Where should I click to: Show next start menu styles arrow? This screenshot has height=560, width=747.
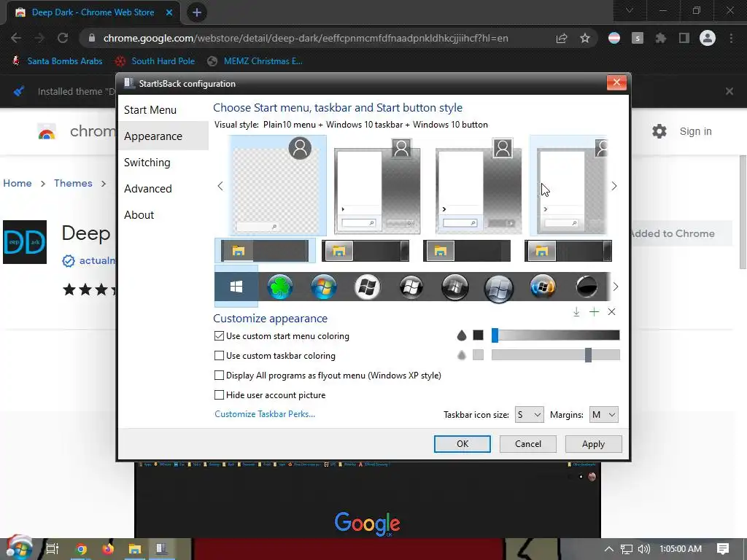614,186
